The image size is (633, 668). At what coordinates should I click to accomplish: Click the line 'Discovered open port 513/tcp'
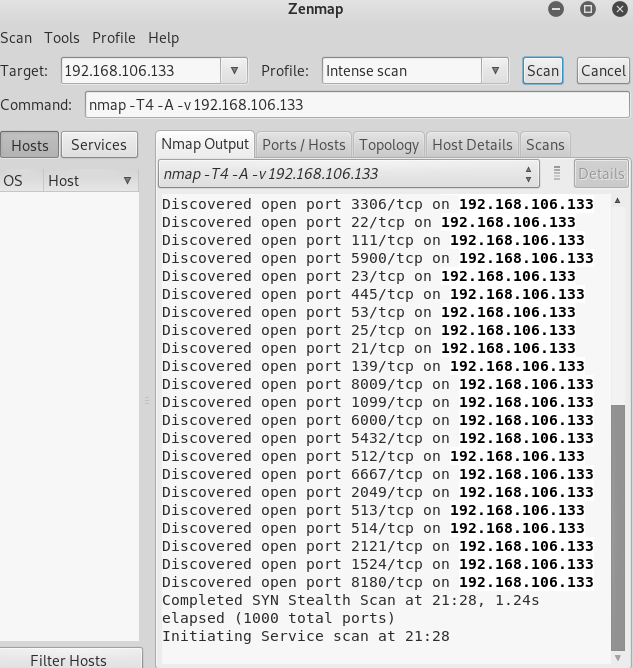[x=373, y=510]
